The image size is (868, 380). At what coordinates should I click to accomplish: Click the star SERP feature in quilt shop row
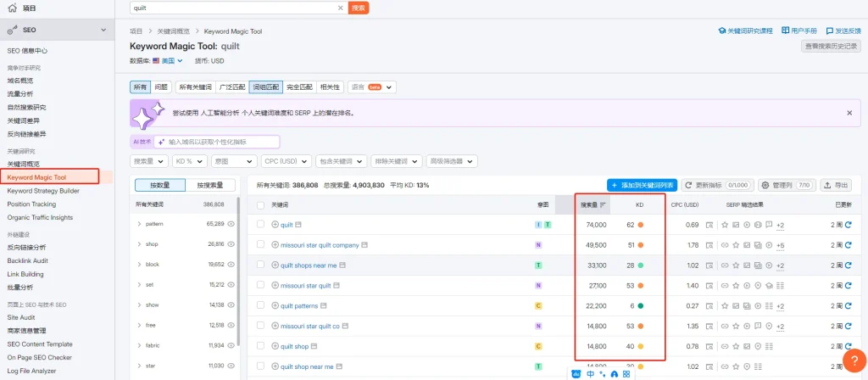[736, 346]
